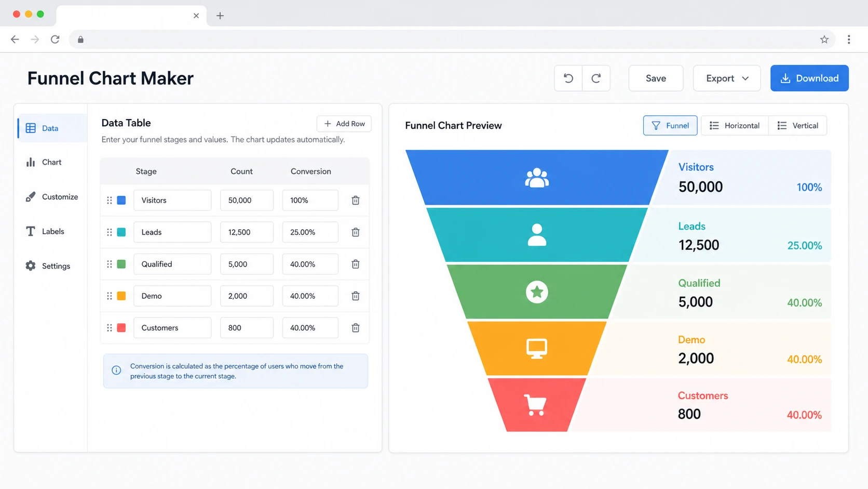The image size is (868, 489).
Task: Grab the drag handle of Leads row
Action: [110, 232]
